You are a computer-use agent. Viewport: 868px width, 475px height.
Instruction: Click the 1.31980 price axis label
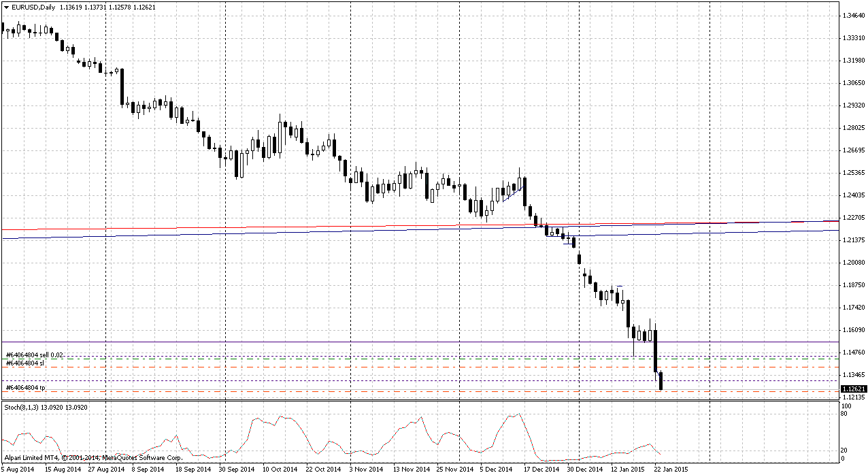[853, 61]
